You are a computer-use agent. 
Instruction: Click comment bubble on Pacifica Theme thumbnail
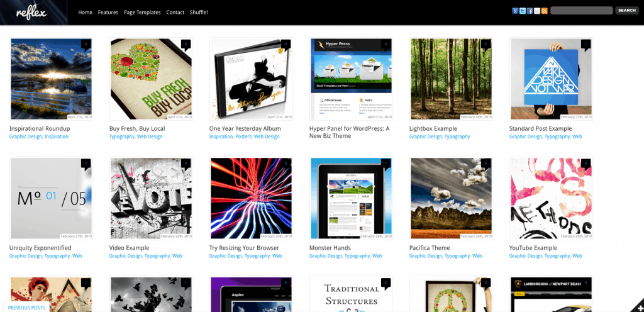click(486, 164)
